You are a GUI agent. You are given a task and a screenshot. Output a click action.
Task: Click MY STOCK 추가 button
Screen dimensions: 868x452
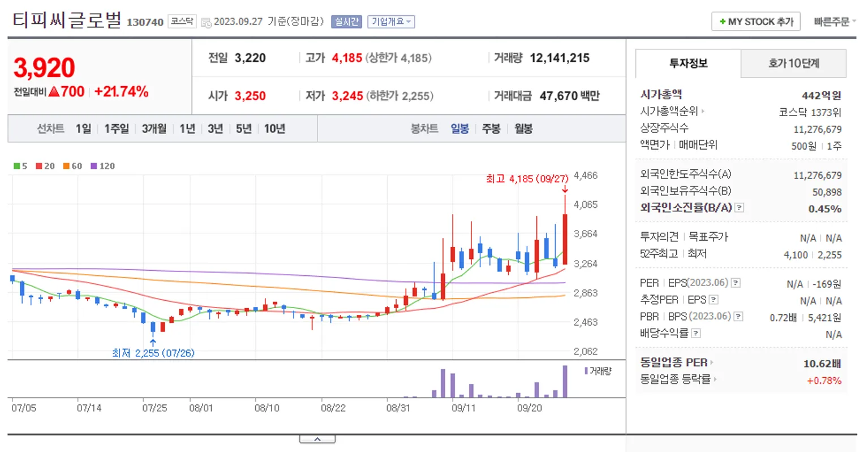click(755, 22)
